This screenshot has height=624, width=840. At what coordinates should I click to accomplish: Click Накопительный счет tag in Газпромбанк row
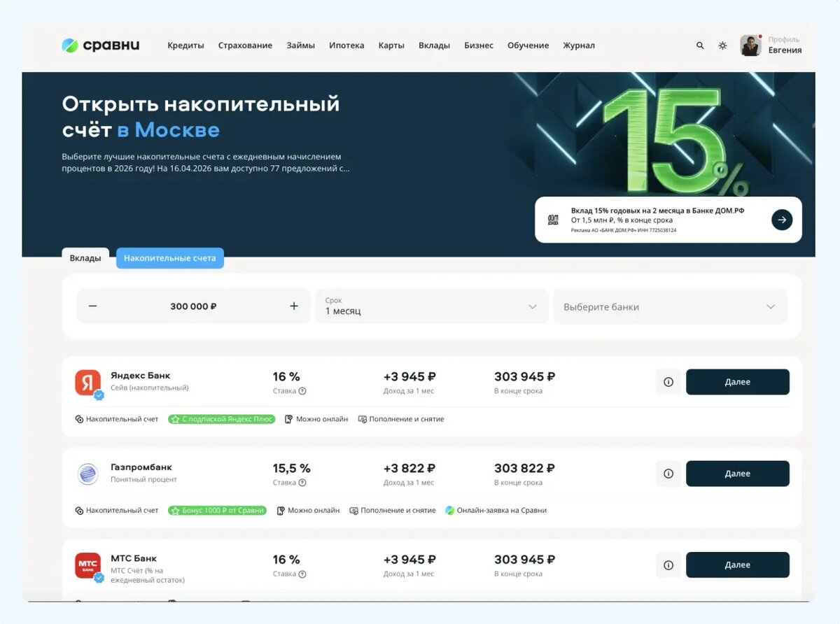click(x=117, y=511)
